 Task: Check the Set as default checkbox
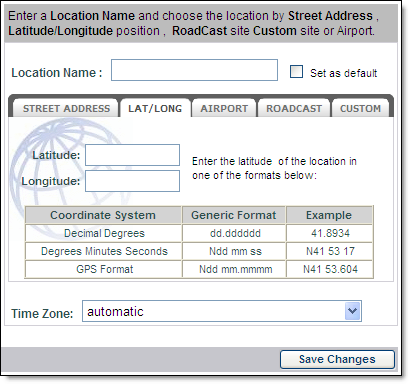(x=296, y=72)
